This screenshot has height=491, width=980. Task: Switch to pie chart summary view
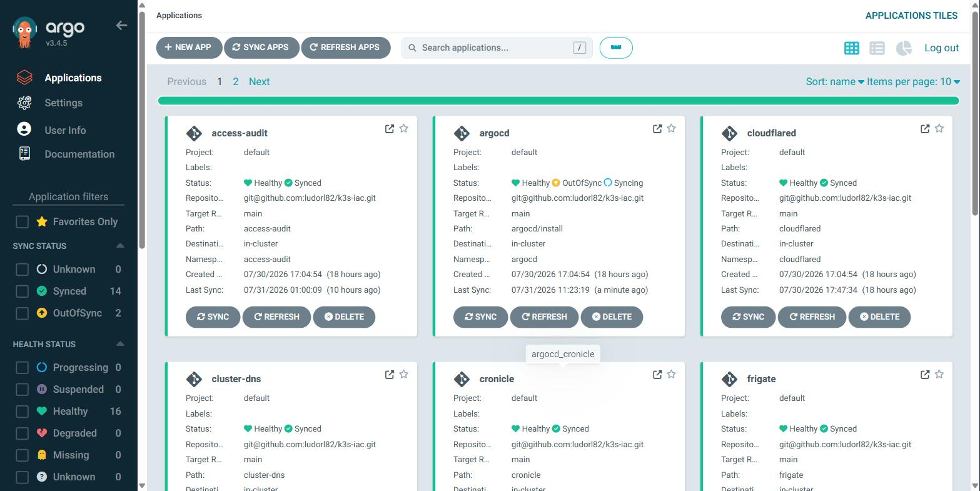click(904, 48)
